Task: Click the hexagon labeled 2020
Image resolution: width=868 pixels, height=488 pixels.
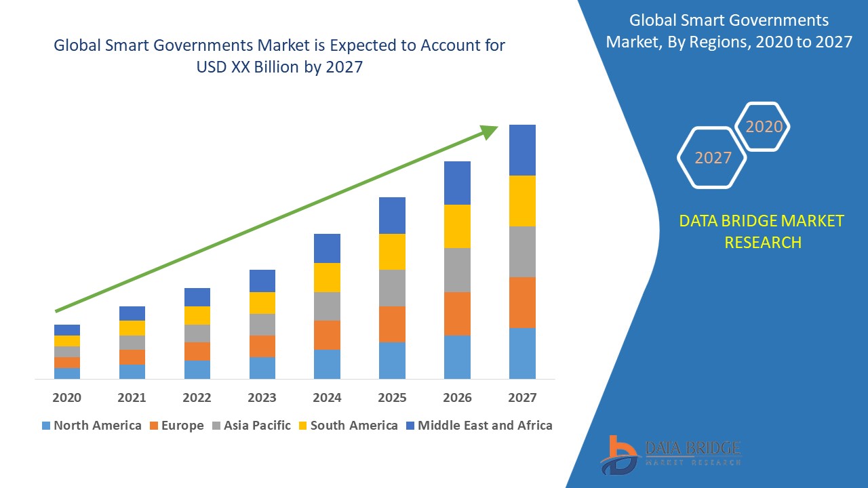Action: coord(764,127)
